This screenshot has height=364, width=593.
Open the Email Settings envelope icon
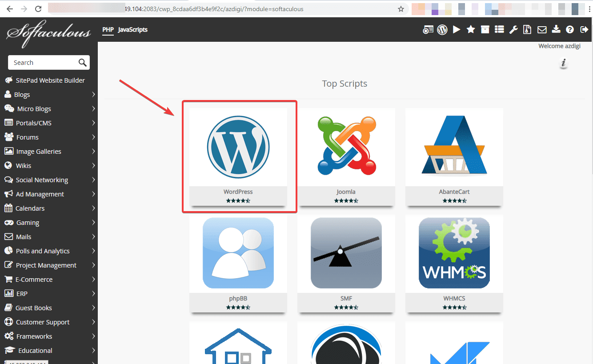pos(541,29)
